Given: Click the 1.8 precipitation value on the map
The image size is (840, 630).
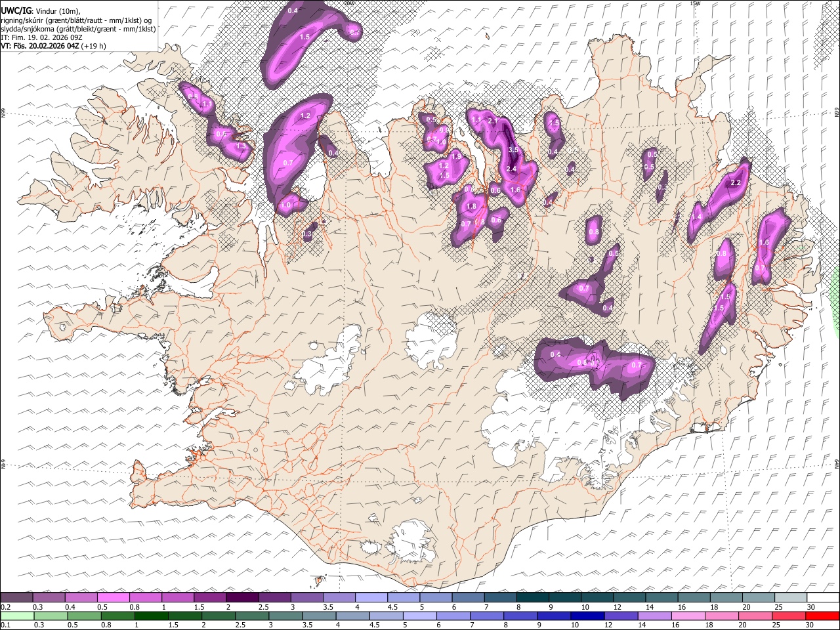Looking at the screenshot, I should (471, 207).
